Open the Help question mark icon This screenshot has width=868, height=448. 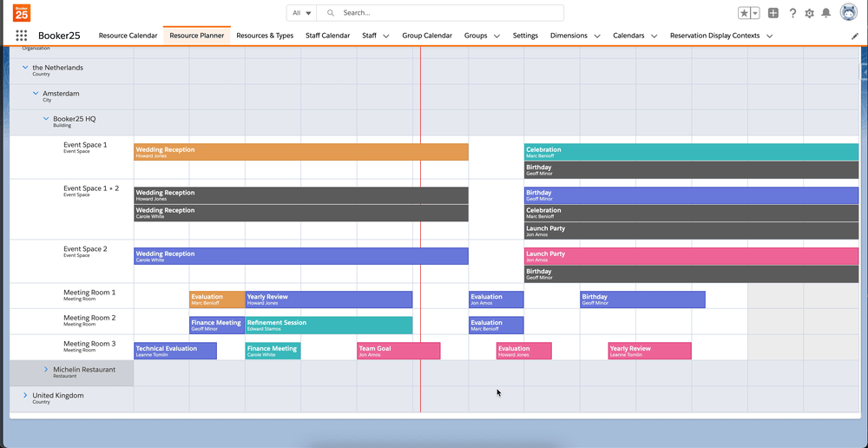pos(792,13)
